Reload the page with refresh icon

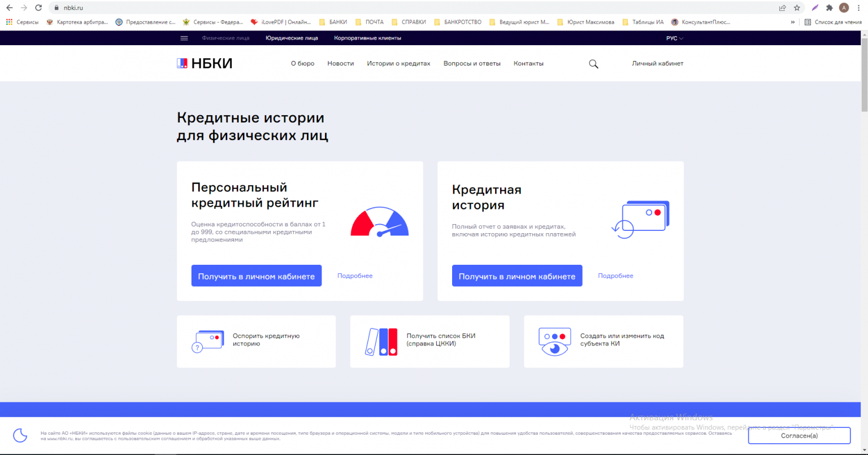click(x=38, y=8)
